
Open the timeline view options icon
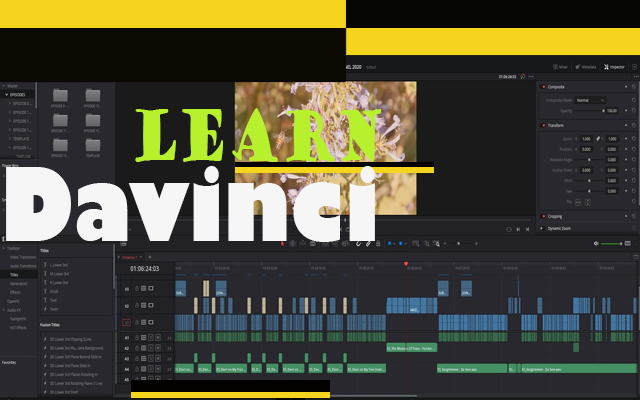click(x=123, y=244)
